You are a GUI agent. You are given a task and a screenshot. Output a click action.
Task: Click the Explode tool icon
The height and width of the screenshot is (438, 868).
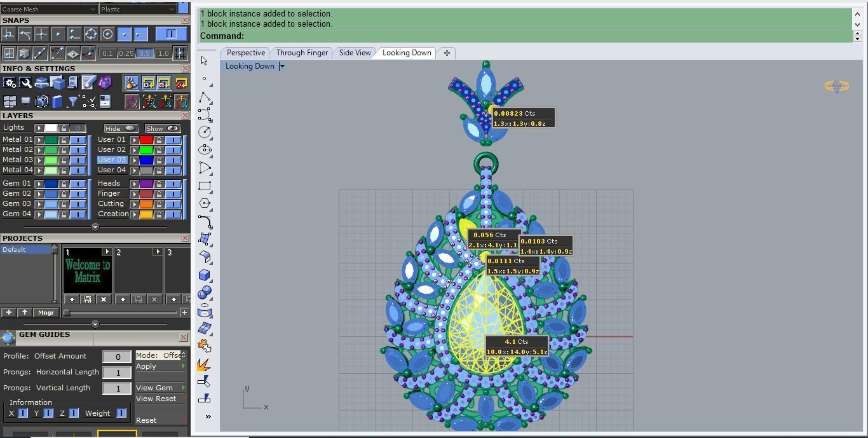coord(205,364)
